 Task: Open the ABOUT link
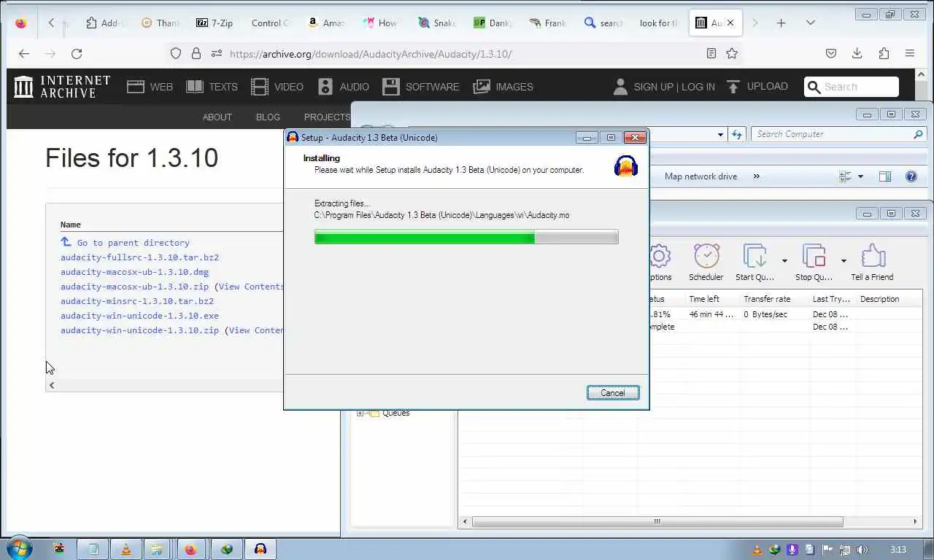217,117
